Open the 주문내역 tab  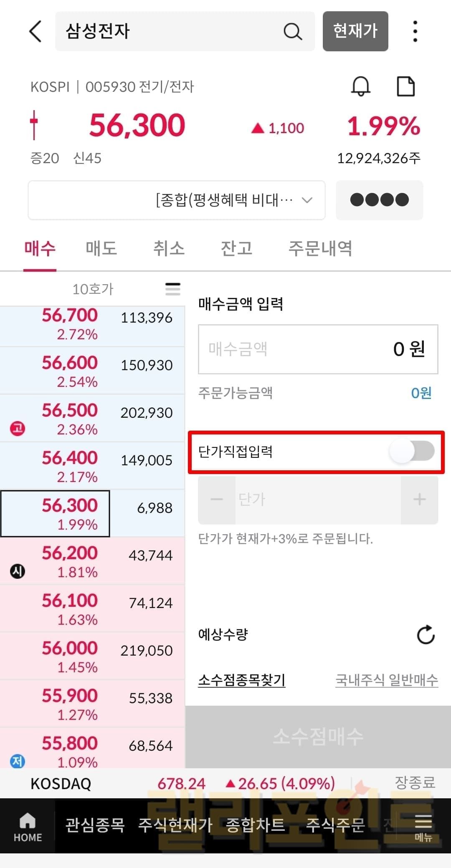320,248
